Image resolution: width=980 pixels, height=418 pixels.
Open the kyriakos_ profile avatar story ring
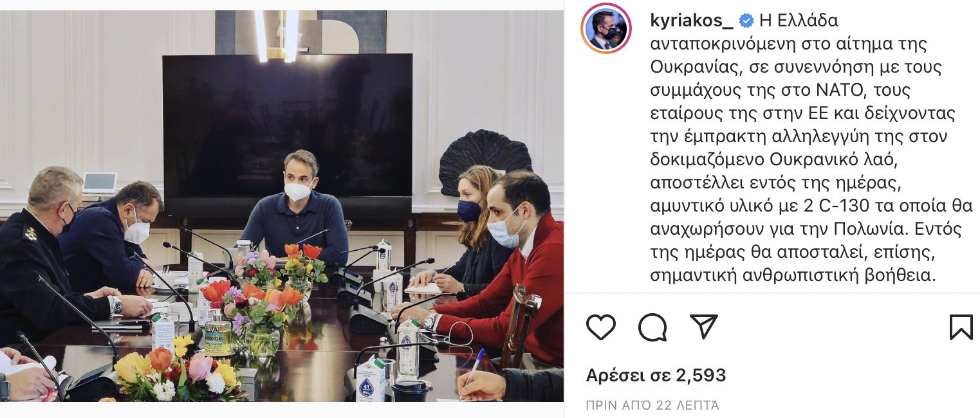[x=606, y=28]
